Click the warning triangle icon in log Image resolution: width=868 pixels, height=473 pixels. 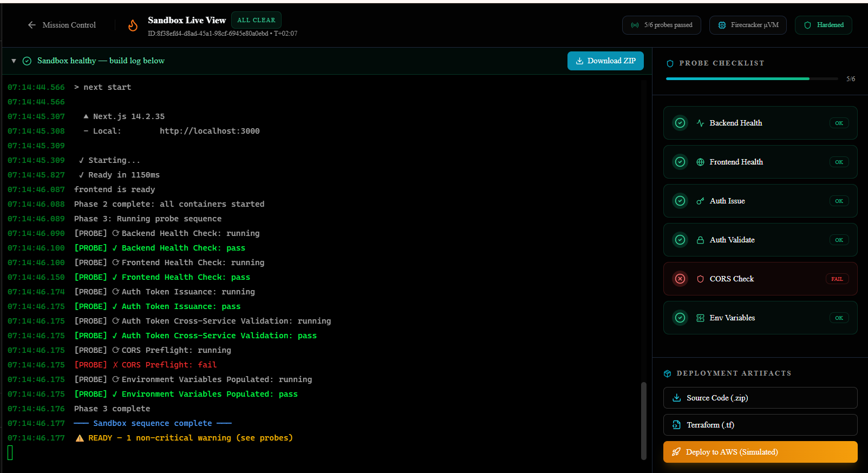click(80, 438)
